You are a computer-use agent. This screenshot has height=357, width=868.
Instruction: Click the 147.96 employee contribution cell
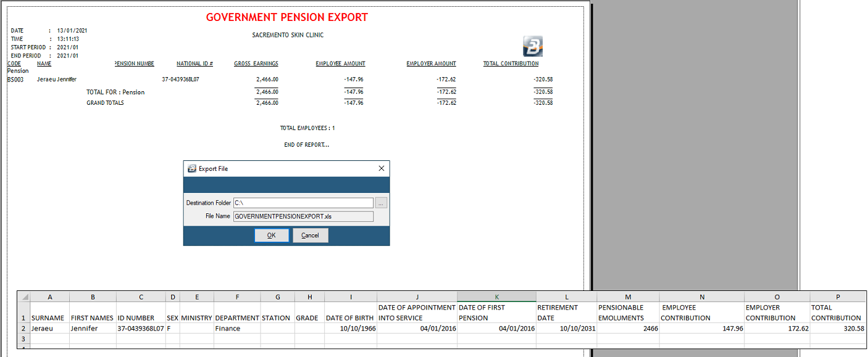coord(702,329)
